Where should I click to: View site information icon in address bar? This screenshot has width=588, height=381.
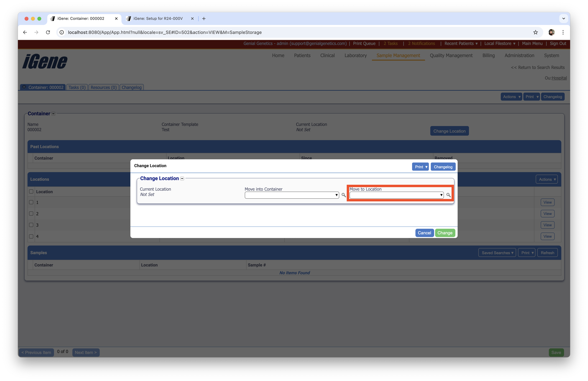point(62,32)
